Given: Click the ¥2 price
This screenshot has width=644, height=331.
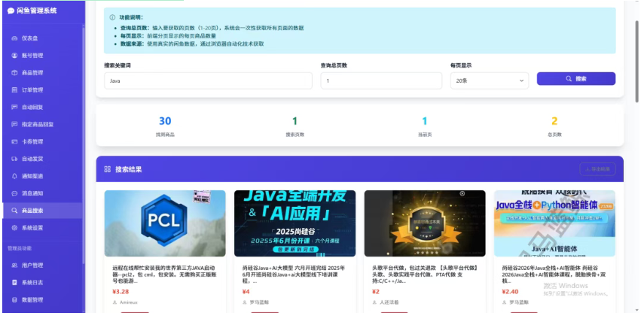Looking at the screenshot, I should pyautogui.click(x=376, y=292).
